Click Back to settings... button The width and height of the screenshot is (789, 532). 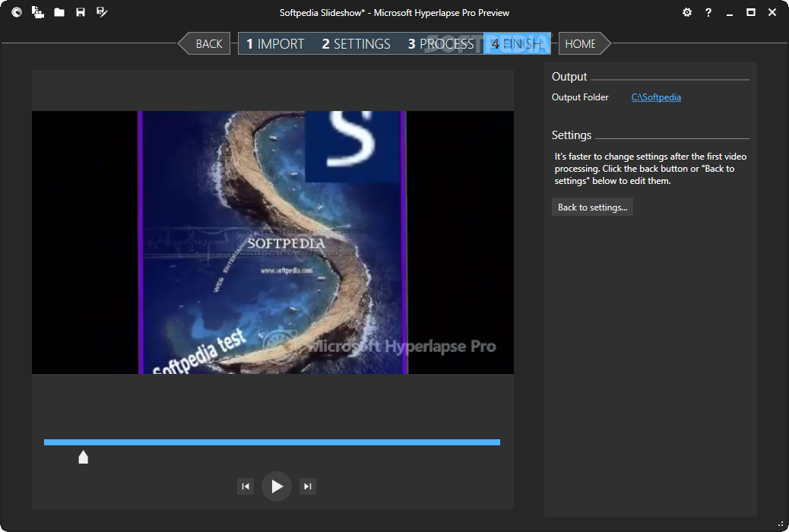pyautogui.click(x=592, y=207)
